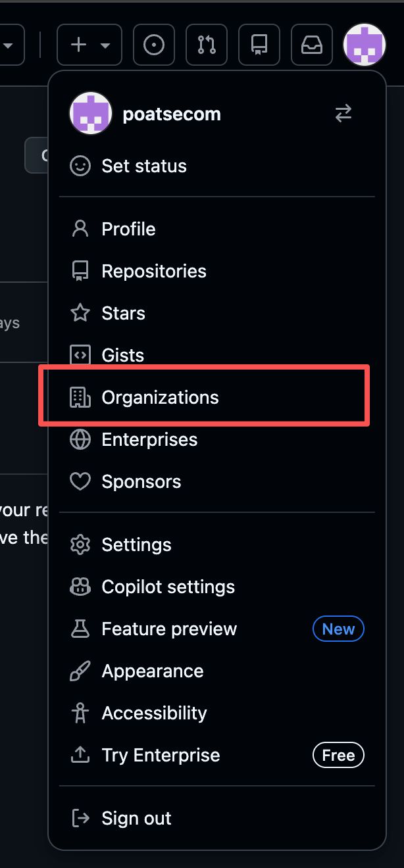Click the switch account arrows icon
The height and width of the screenshot is (868, 404).
pos(343,114)
